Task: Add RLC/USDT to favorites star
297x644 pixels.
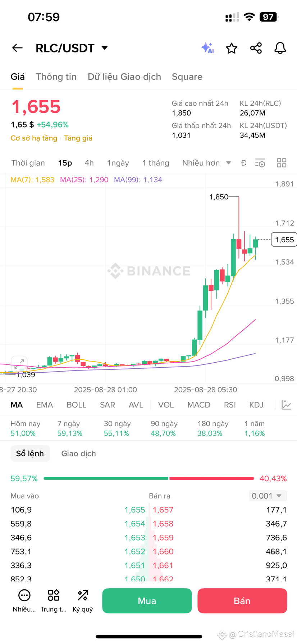Action: [232, 48]
